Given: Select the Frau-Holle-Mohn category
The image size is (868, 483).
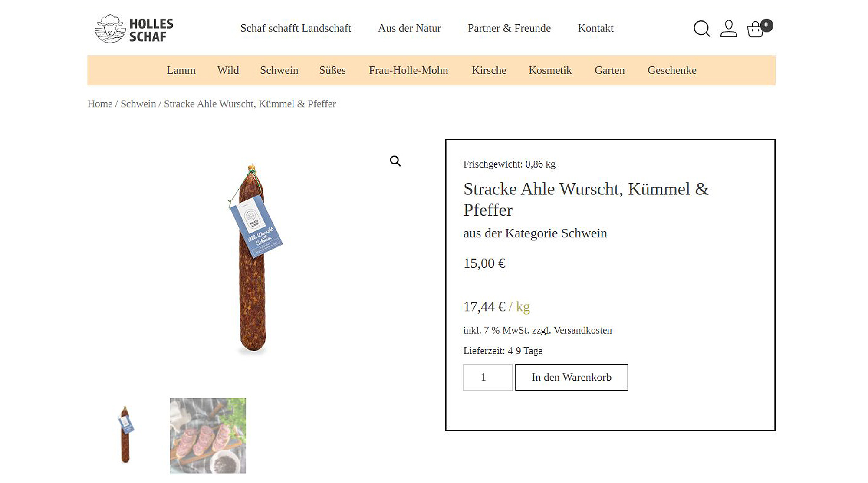Looking at the screenshot, I should coord(408,70).
